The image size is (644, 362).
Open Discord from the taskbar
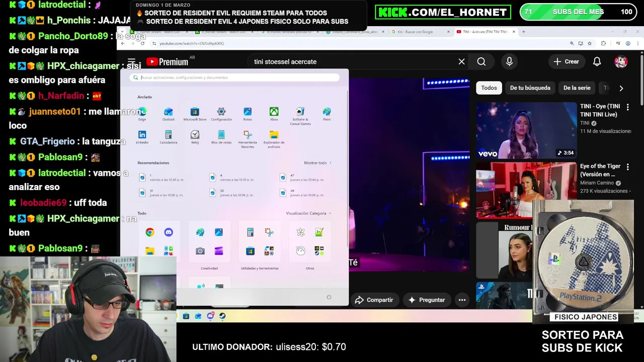pos(210,316)
